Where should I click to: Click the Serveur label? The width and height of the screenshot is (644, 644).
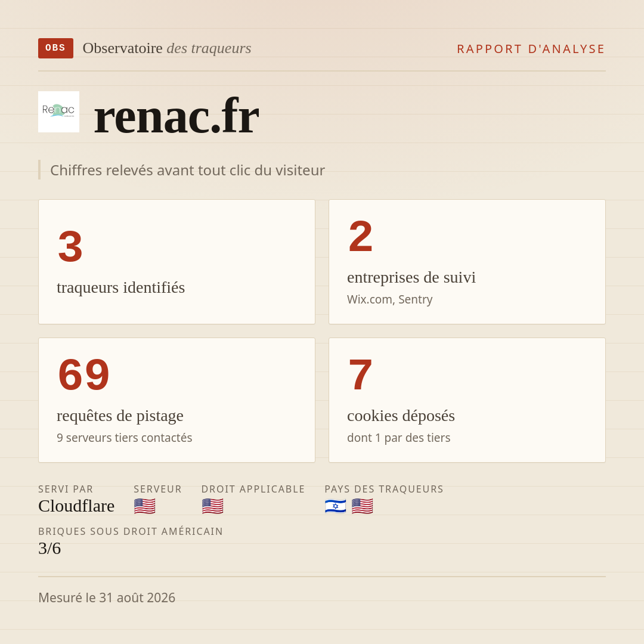pyautogui.click(x=157, y=489)
